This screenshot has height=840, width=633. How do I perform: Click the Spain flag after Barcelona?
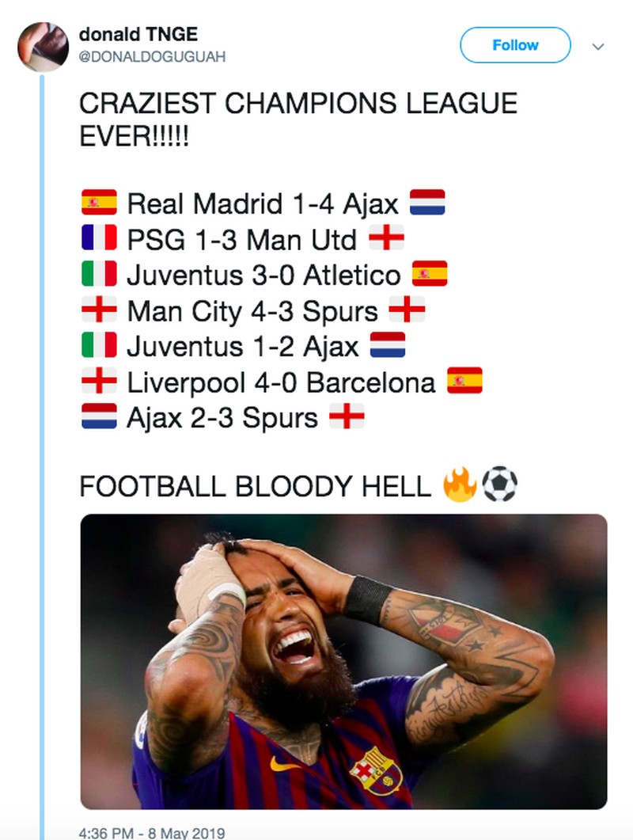464,382
